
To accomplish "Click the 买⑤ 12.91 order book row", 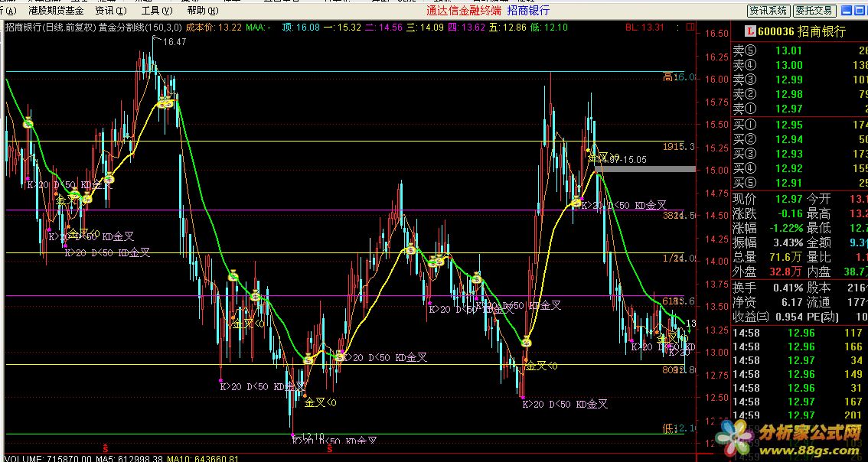I will (800, 183).
